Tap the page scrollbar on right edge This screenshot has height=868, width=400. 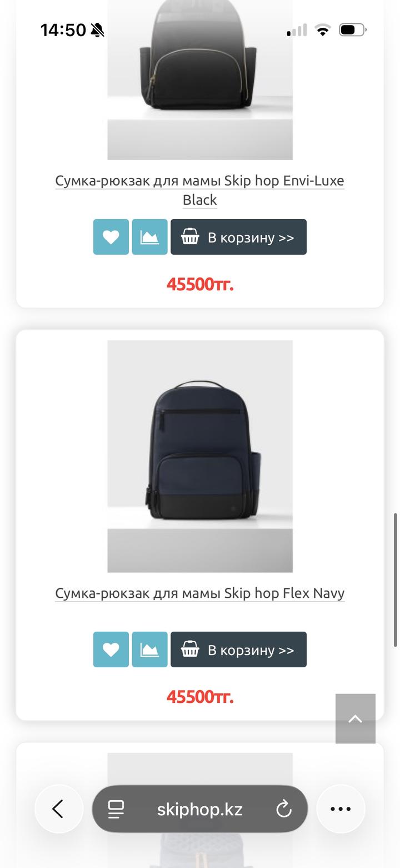tap(396, 580)
